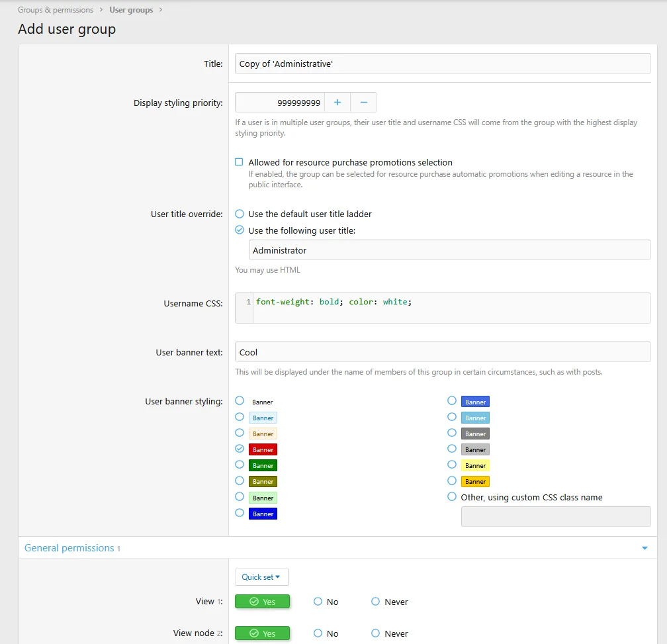Select the dark gray Banner style
Image resolution: width=667 pixels, height=644 pixels.
[452, 433]
